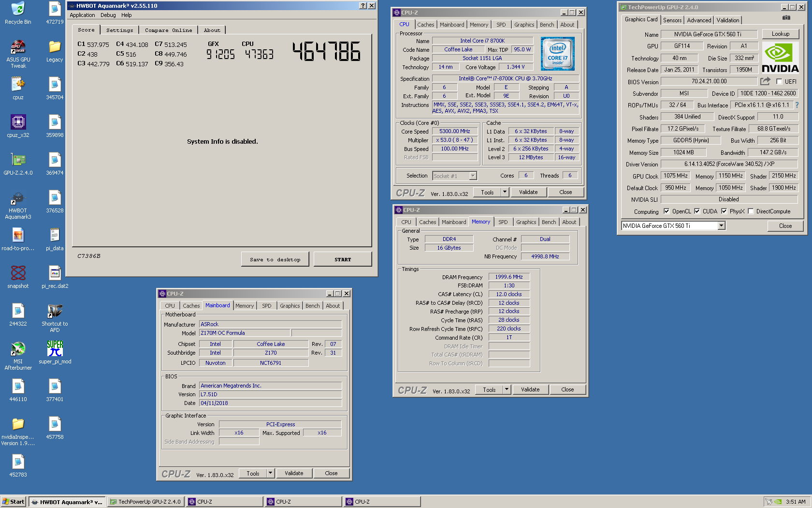
Task: Click the GPU Clock 1075 MHz value
Action: point(675,176)
